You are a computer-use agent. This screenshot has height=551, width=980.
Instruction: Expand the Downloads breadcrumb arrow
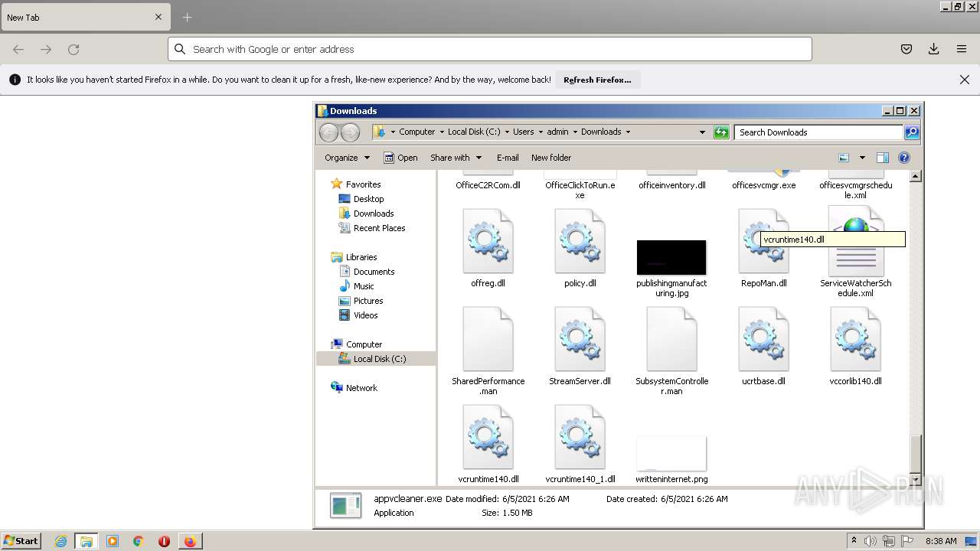click(628, 132)
